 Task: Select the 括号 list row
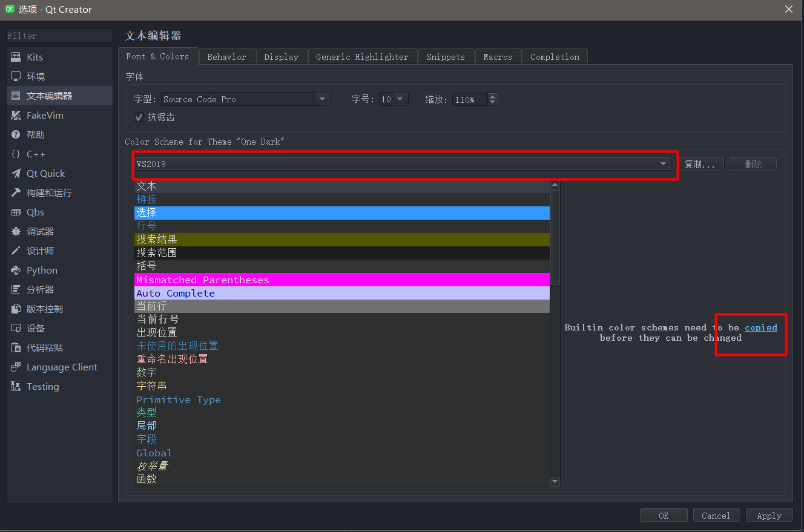342,266
